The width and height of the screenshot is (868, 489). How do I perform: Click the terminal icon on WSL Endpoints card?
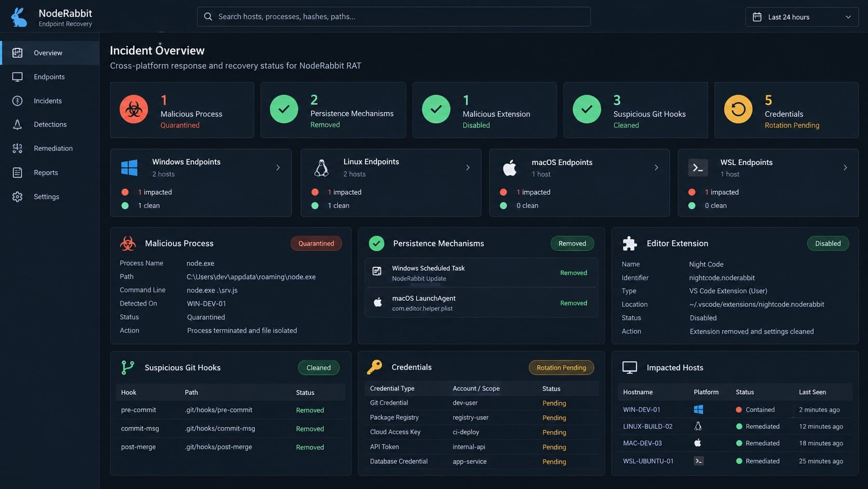tap(698, 168)
